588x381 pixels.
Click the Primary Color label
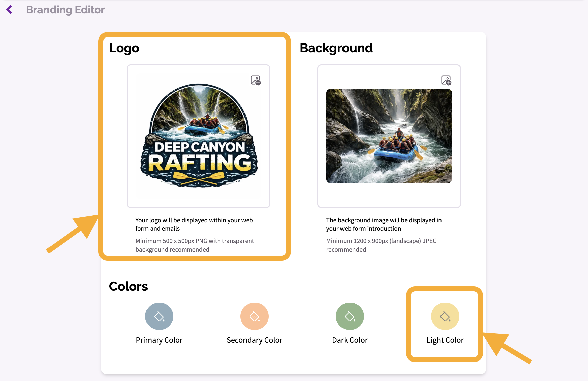(159, 340)
